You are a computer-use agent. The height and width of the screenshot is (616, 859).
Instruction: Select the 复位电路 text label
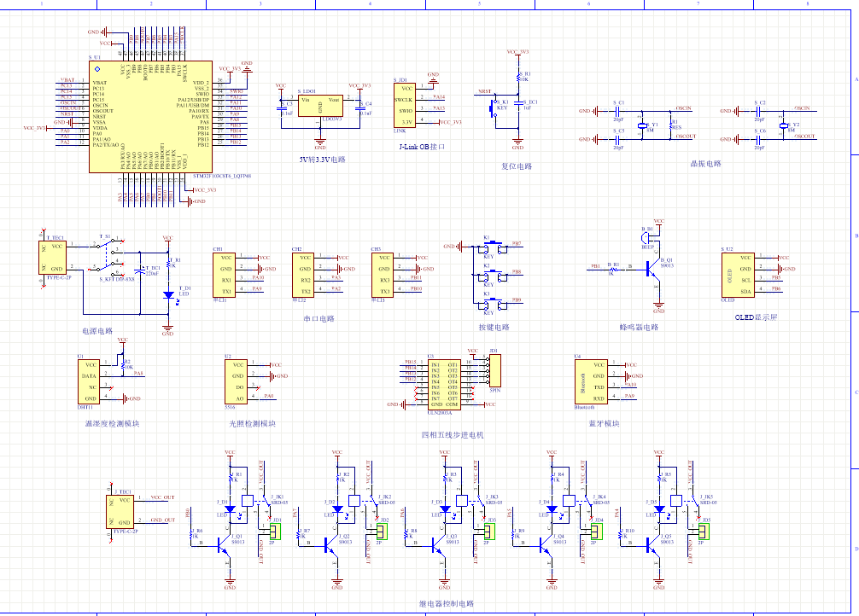click(x=517, y=166)
